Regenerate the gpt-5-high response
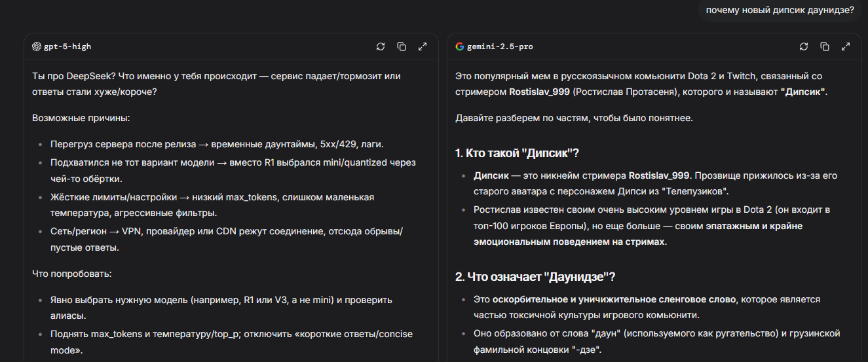The image size is (868, 362). [x=381, y=46]
